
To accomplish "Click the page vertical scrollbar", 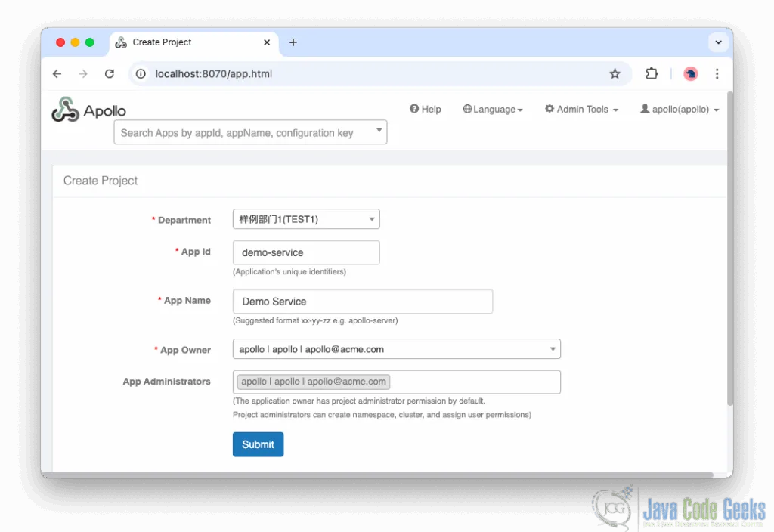I will coord(729,249).
